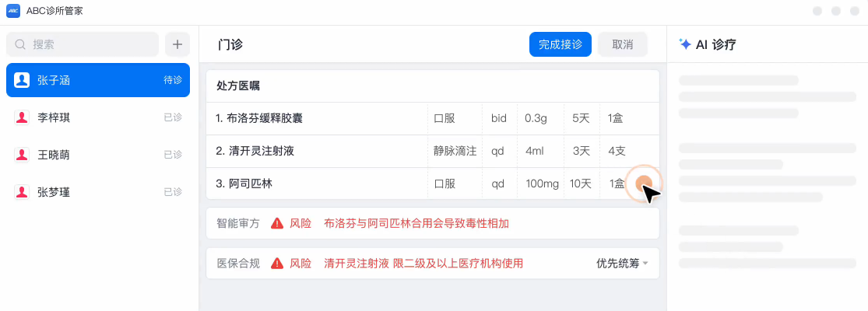Image resolution: width=868 pixels, height=311 pixels.
Task: Click the plus icon to add patient
Action: pos(177,44)
